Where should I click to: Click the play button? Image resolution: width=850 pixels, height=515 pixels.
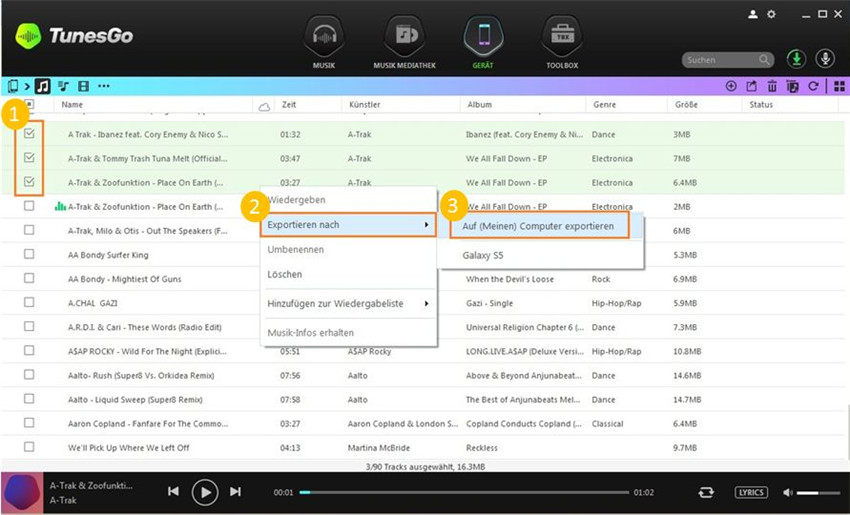[205, 492]
